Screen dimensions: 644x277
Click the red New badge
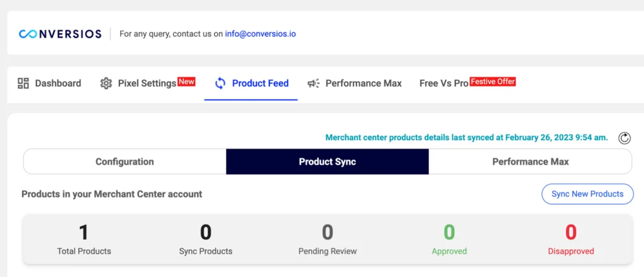click(187, 82)
